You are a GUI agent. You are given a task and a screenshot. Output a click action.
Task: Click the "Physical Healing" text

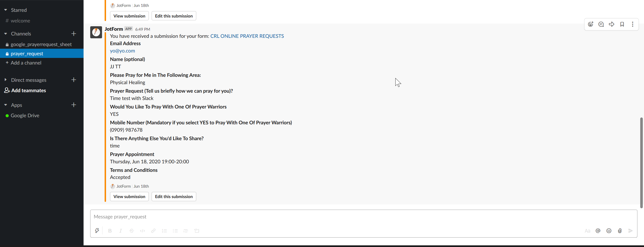pos(128,82)
